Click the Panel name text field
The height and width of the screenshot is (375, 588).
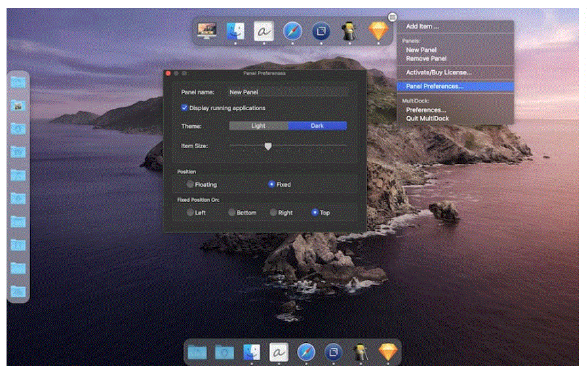click(x=288, y=92)
